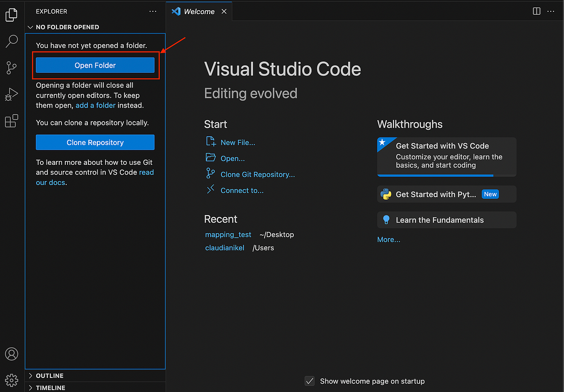Open the editor's more actions ellipsis

[550, 11]
